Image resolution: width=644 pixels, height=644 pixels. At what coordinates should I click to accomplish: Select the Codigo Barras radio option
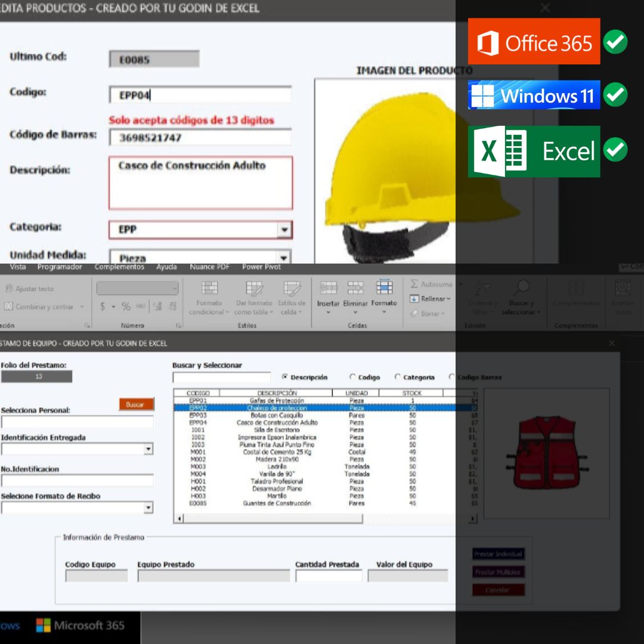pos(452,377)
